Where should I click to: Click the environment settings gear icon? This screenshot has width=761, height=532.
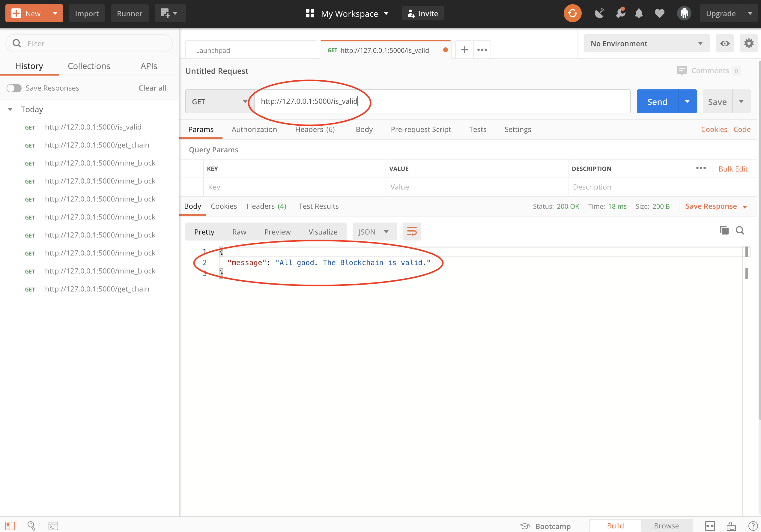click(748, 43)
